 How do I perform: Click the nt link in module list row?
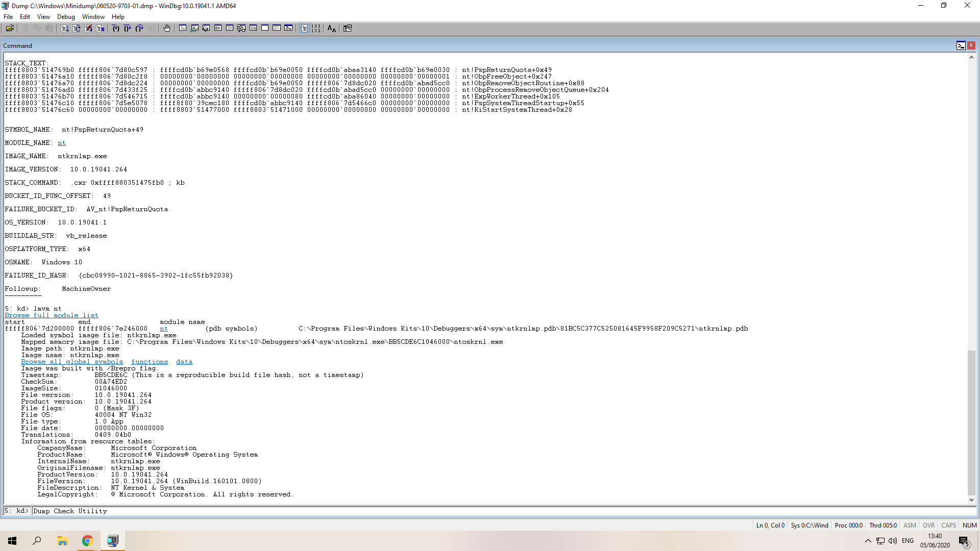(x=164, y=329)
